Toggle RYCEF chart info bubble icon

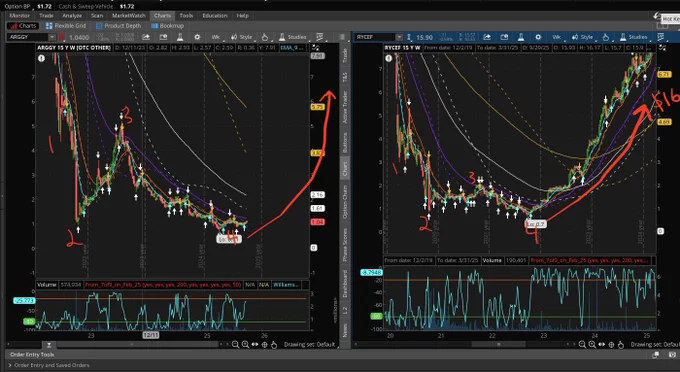point(388,58)
